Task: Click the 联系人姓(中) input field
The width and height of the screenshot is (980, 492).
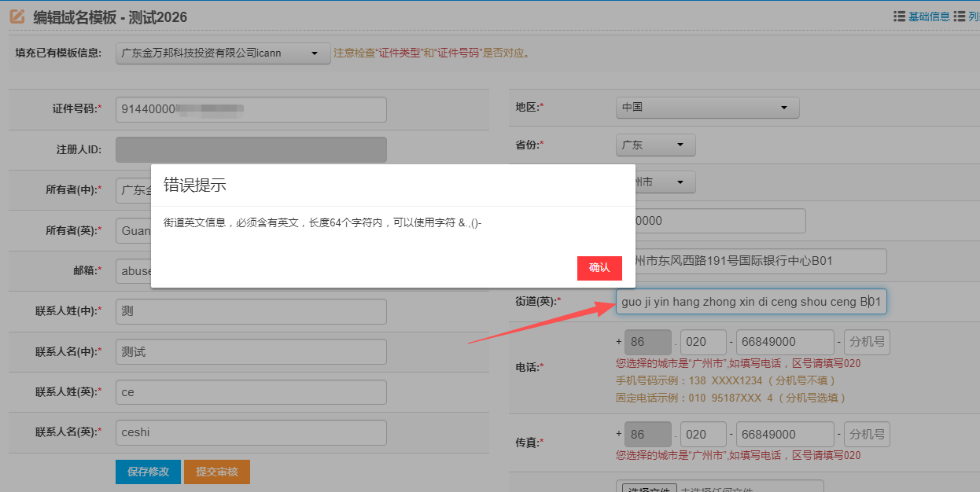Action: pos(251,311)
